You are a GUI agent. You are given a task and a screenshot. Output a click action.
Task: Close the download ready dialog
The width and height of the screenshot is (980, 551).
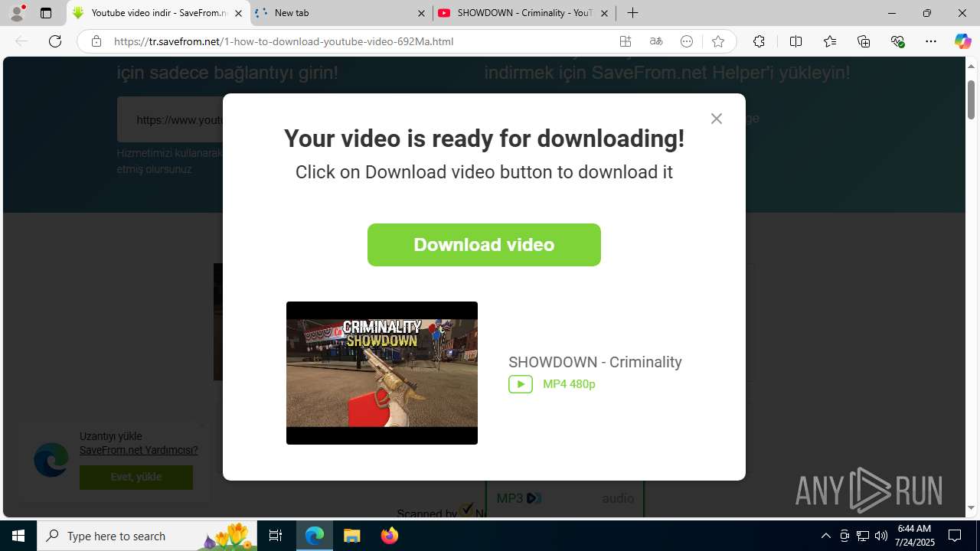[x=717, y=119]
